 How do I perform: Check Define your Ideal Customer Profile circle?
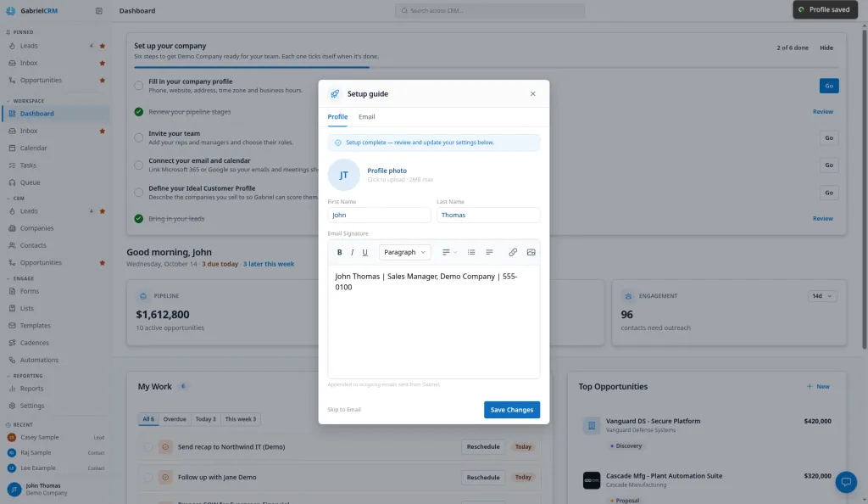138,193
